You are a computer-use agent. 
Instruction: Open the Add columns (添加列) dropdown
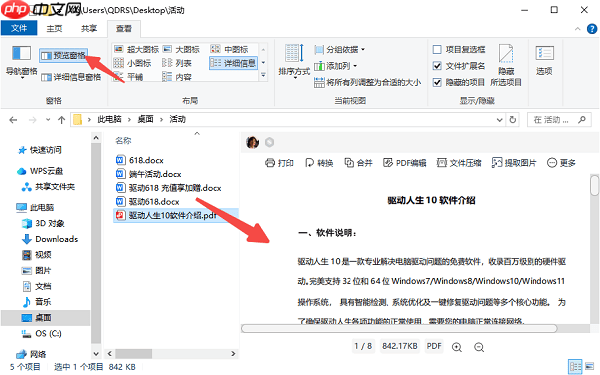point(336,66)
